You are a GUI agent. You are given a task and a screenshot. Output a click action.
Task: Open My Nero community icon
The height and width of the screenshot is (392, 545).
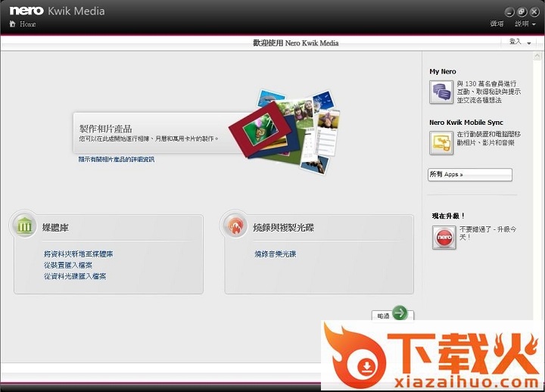click(441, 92)
